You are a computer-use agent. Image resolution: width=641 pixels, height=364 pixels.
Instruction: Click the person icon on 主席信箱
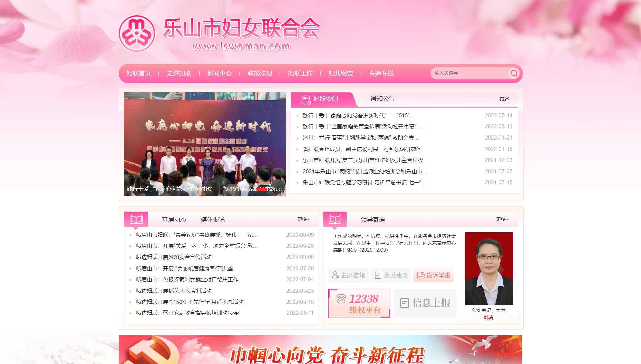(x=335, y=275)
